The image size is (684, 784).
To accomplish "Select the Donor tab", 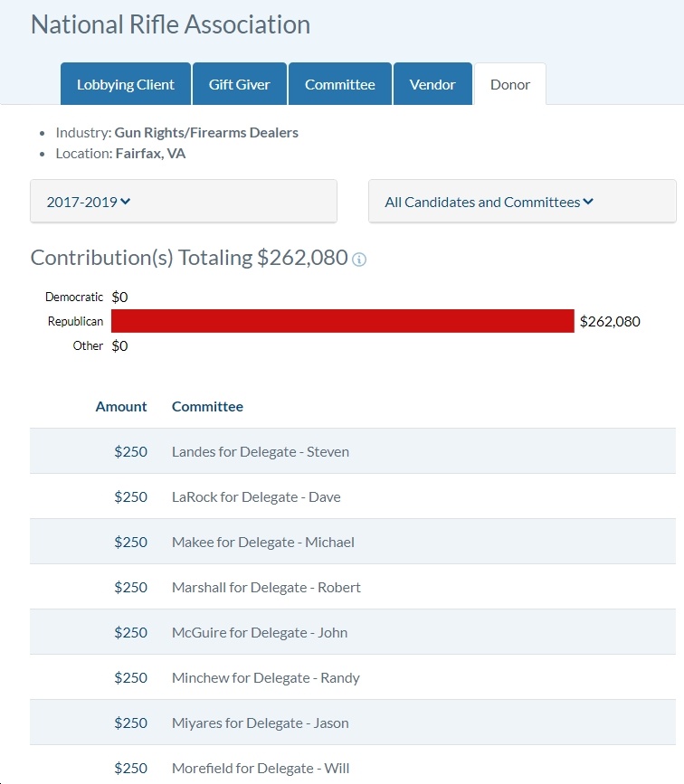I will (510, 84).
